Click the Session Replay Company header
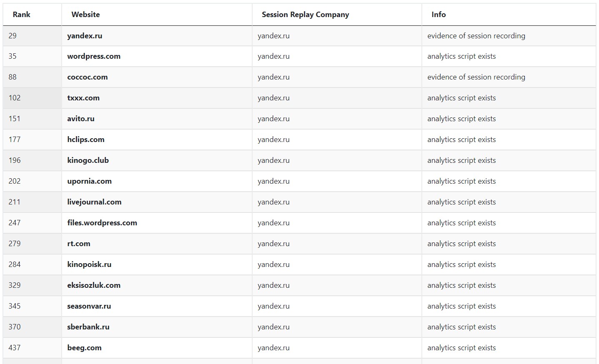The height and width of the screenshot is (364, 599). point(305,15)
